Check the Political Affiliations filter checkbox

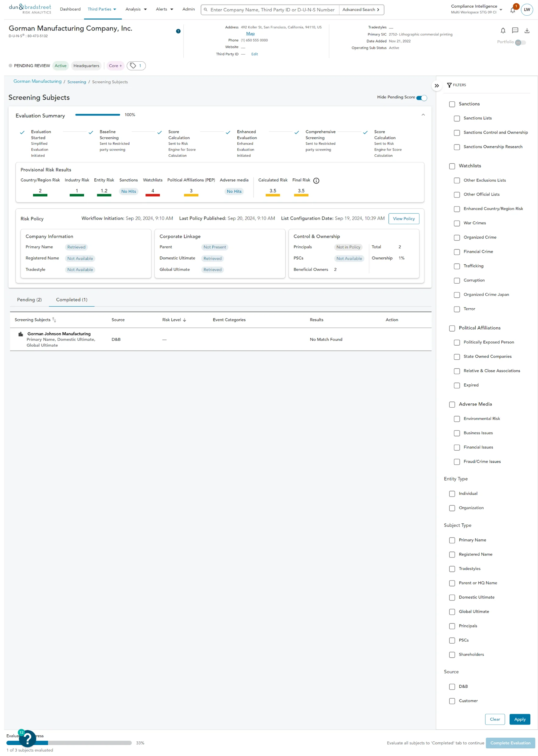(452, 328)
